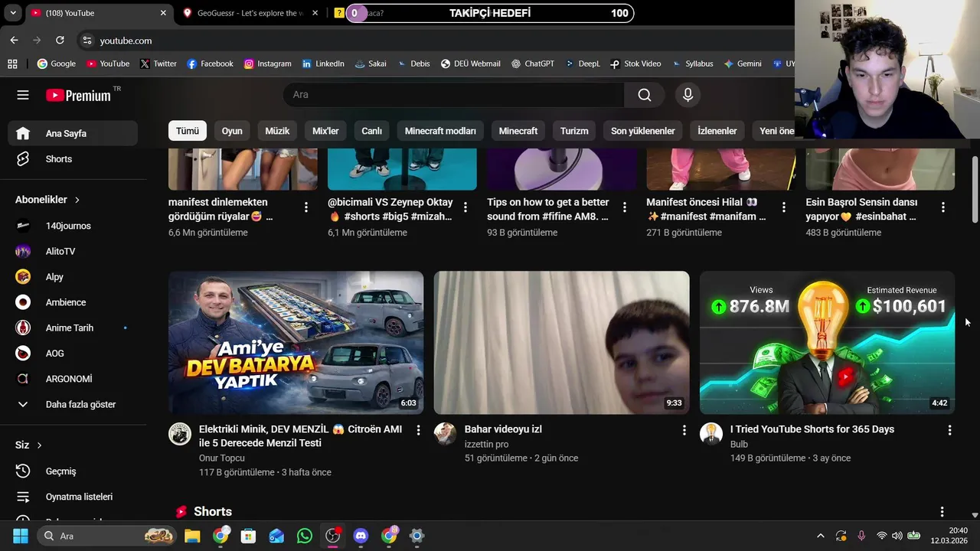Open options for Esin Başrol short

(x=943, y=207)
